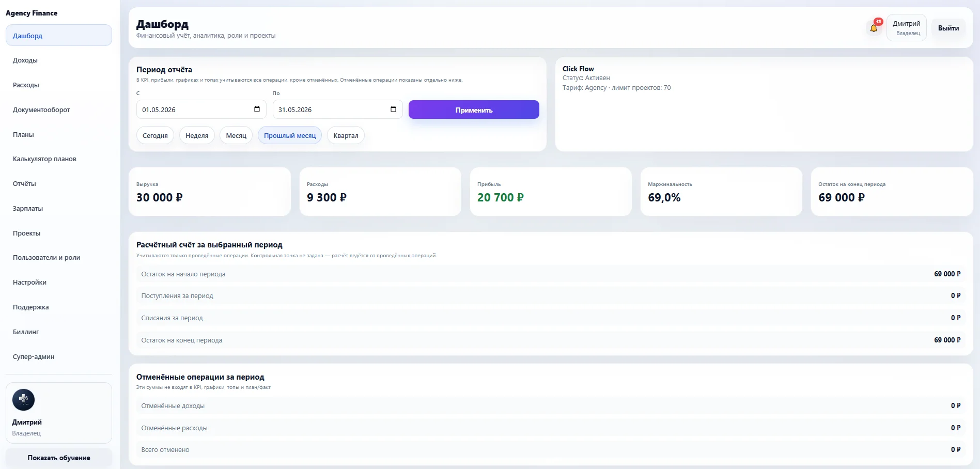Select the Квартал period preset
Viewport: 980px width, 469px height.
pos(346,135)
